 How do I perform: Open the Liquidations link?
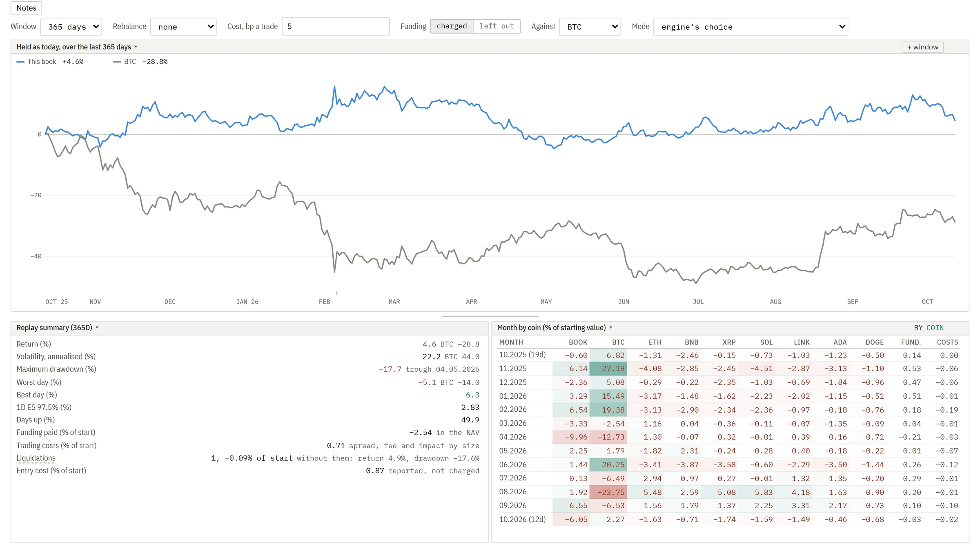click(36, 458)
